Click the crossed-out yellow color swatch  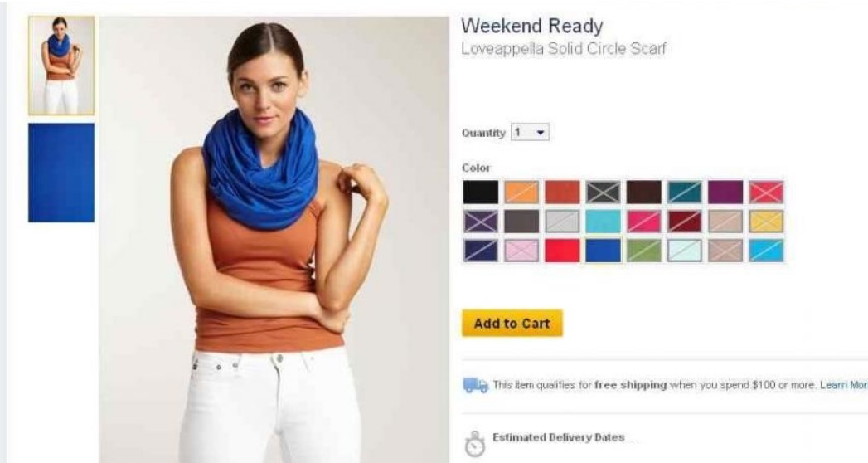pos(766,222)
